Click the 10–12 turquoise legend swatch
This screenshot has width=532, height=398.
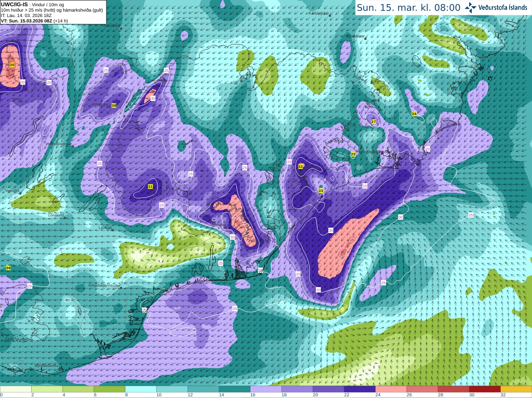tap(172, 389)
